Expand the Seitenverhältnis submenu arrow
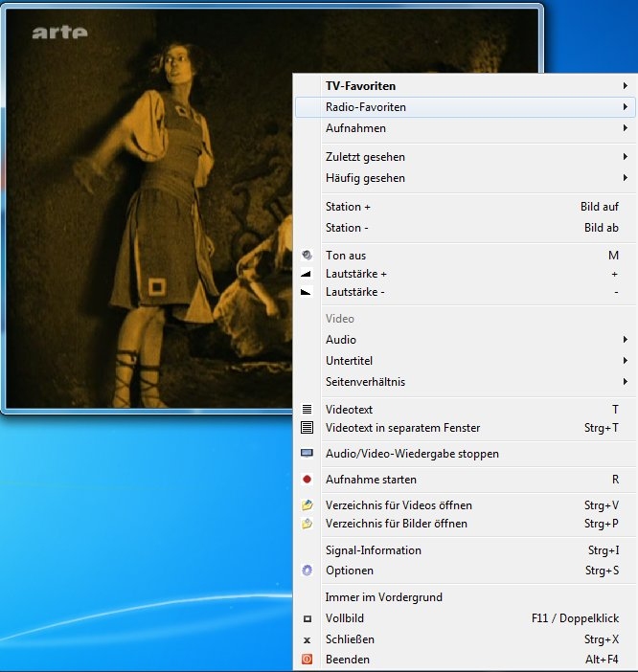Screen dimensions: 638x672 [x=625, y=382]
